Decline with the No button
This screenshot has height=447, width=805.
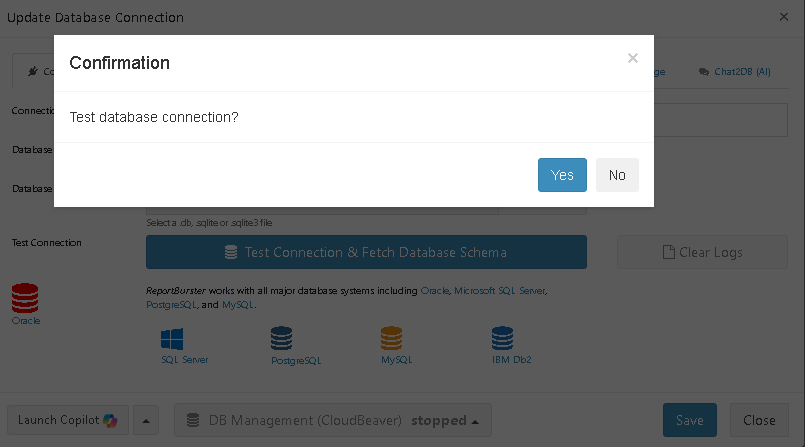[x=617, y=175]
